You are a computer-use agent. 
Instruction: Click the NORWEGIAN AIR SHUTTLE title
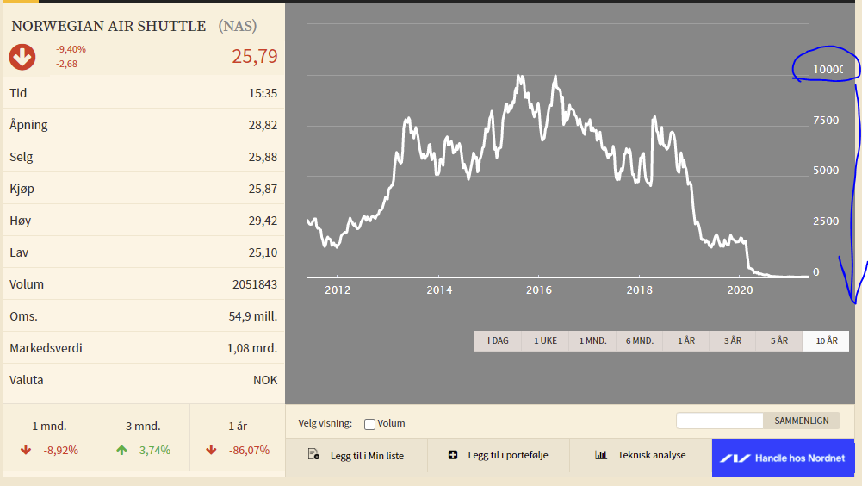pos(108,26)
